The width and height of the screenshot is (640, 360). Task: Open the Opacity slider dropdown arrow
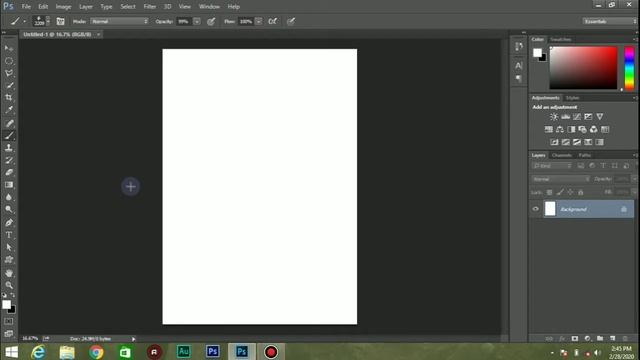197,21
